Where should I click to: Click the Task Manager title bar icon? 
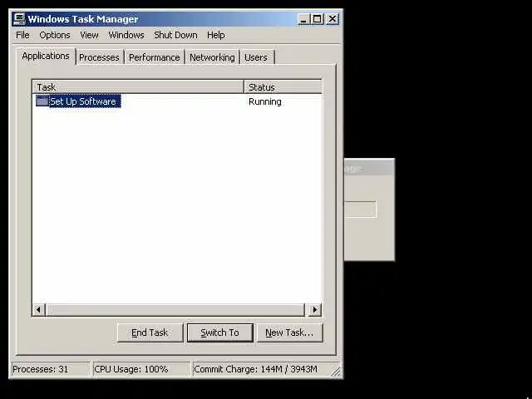(x=19, y=19)
